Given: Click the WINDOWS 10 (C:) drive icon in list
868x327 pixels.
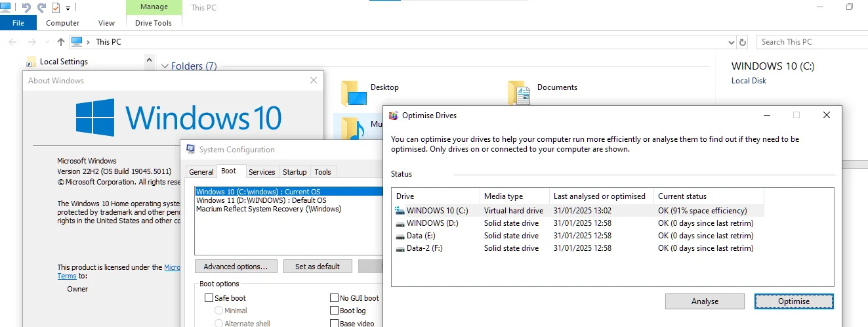Looking at the screenshot, I should point(400,211).
